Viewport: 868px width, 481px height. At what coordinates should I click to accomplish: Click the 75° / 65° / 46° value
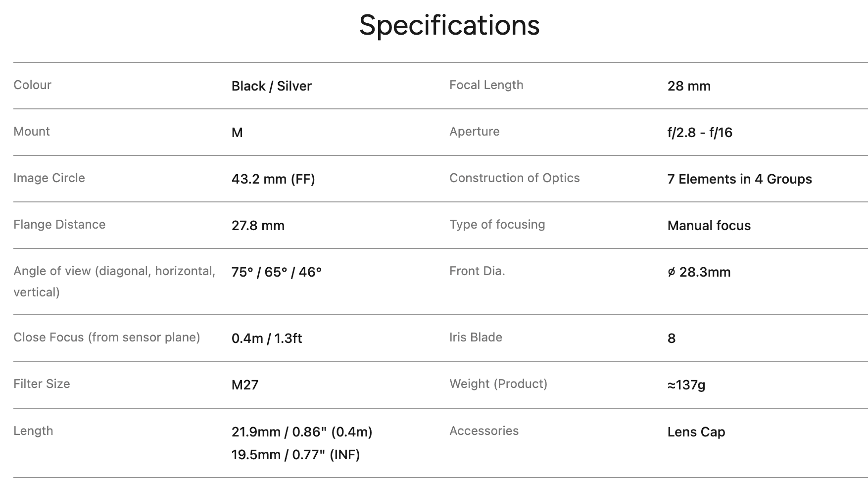276,272
